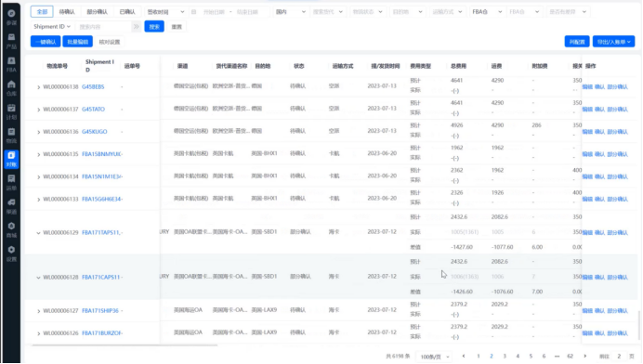Open Shipment ID link G45TATO
The image size is (643, 364).
[x=94, y=109]
